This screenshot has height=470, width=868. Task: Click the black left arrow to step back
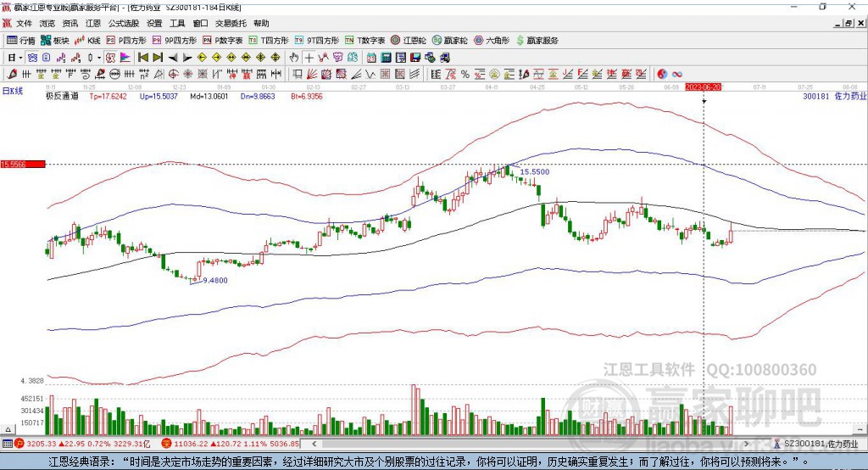click(x=173, y=58)
